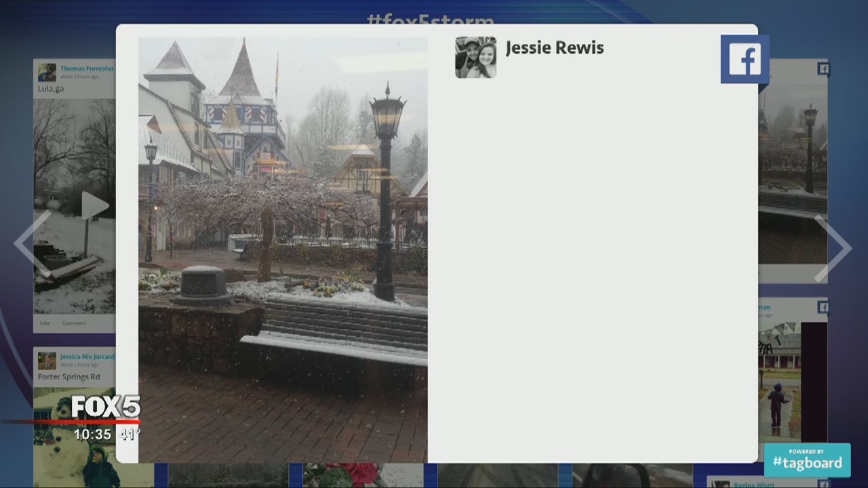Click the small Facebook icon on top-right card

(x=823, y=68)
